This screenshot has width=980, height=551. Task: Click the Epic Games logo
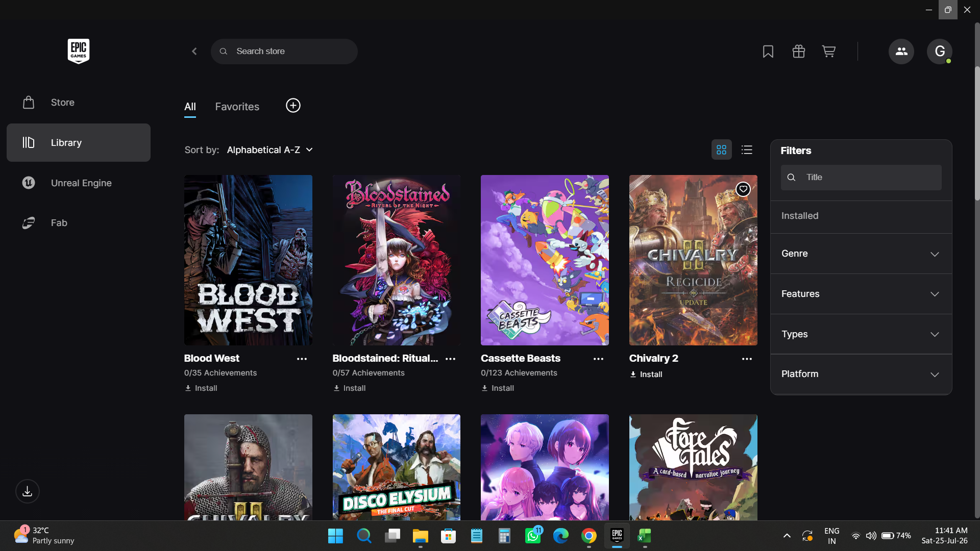tap(79, 51)
